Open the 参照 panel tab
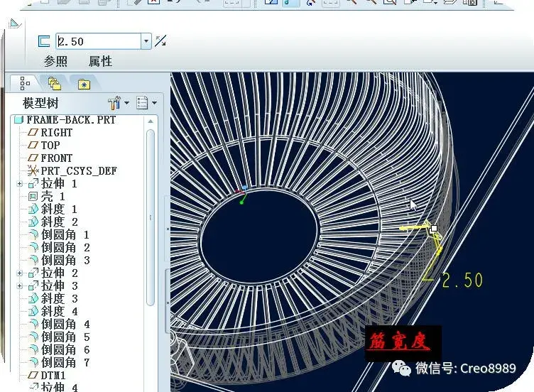This screenshot has width=534, height=392. (x=55, y=61)
